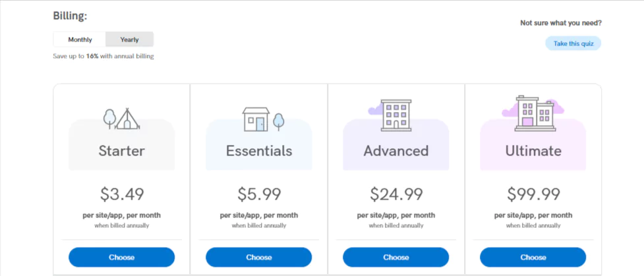This screenshot has height=276, width=644.
Task: Select the Starter plan title
Action: click(121, 151)
